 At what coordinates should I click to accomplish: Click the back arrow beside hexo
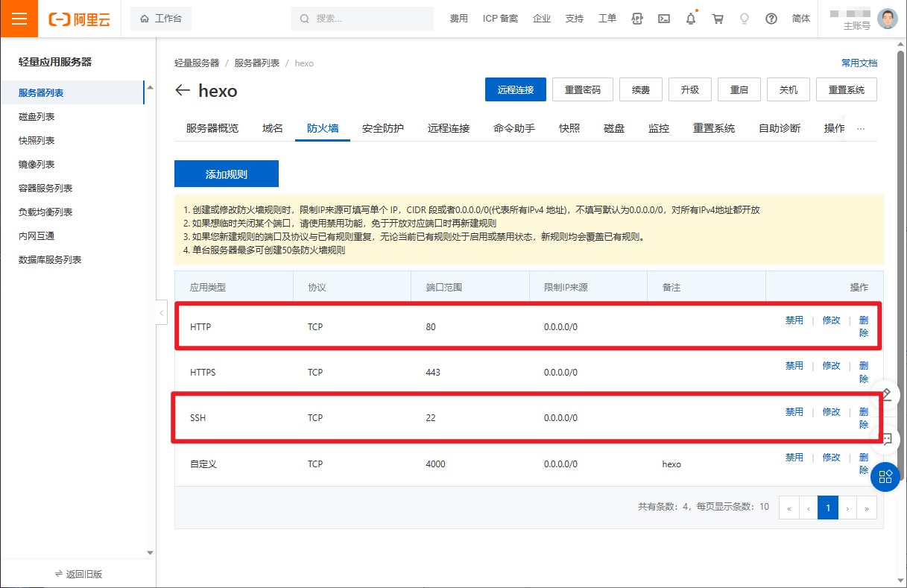tap(183, 91)
